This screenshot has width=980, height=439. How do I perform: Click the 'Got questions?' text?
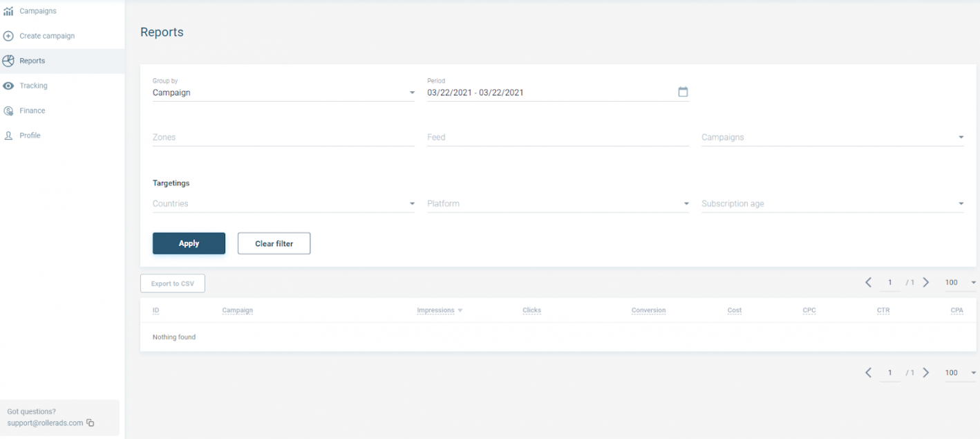click(x=32, y=411)
